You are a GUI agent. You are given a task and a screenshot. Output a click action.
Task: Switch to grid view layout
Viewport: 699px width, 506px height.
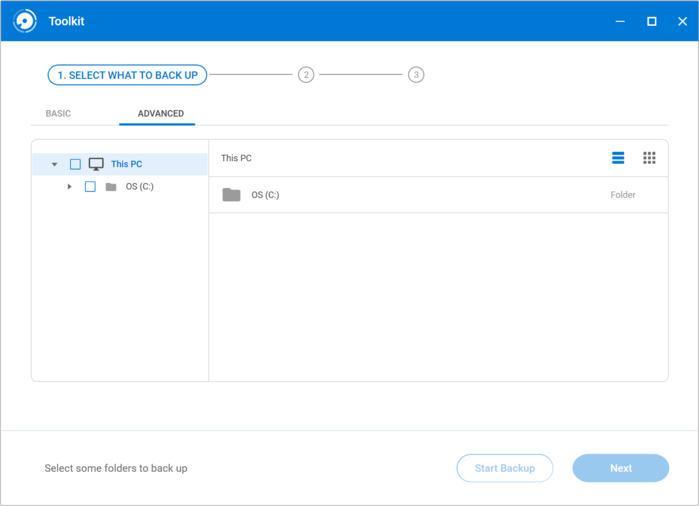pyautogui.click(x=649, y=158)
